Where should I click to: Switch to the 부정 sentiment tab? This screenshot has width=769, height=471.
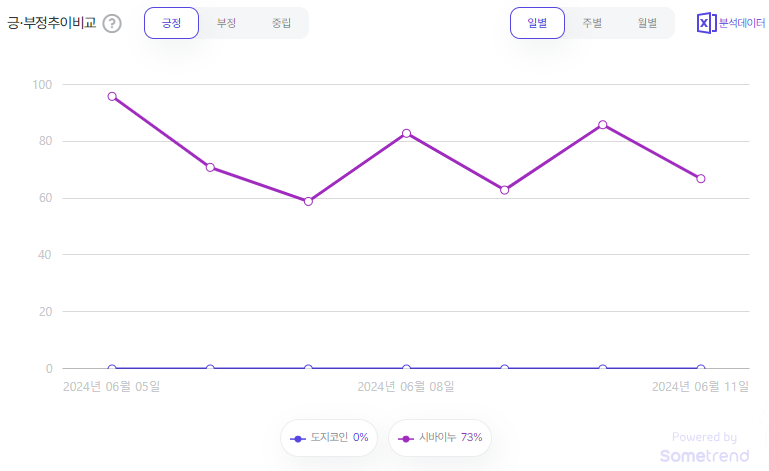coord(227,23)
